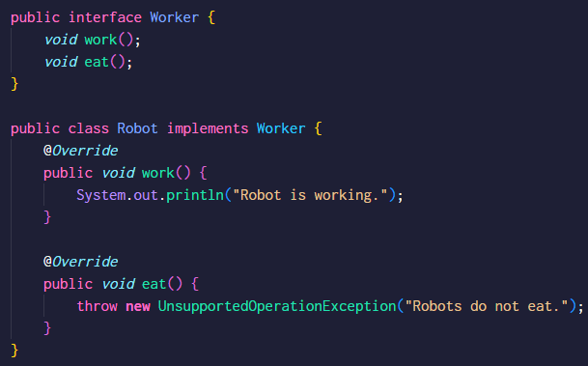Click the implements keyword
Image resolution: width=588 pixels, height=366 pixels.
[208, 128]
